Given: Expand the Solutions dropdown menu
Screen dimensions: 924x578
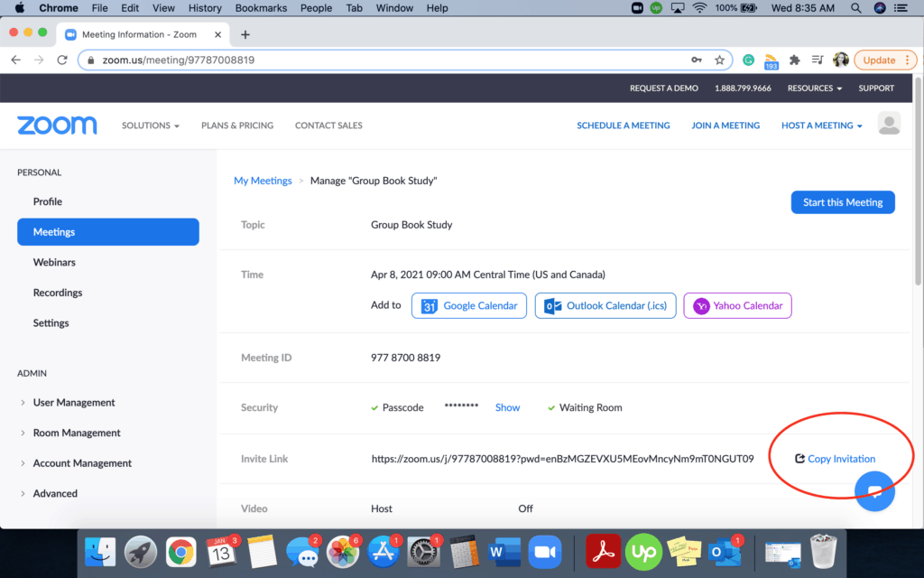Looking at the screenshot, I should (151, 126).
